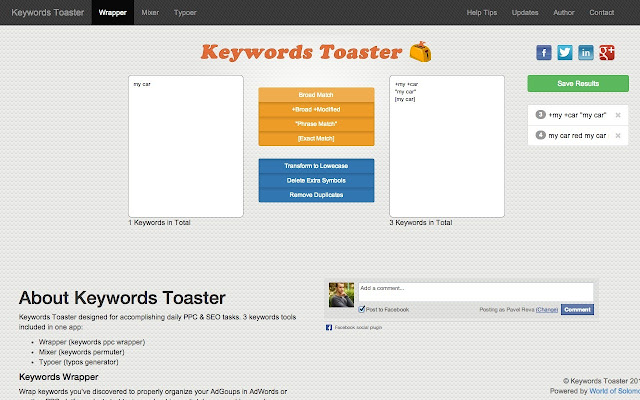Click the '3 Keywords in Total' counter
The image size is (640, 400).
click(x=421, y=222)
